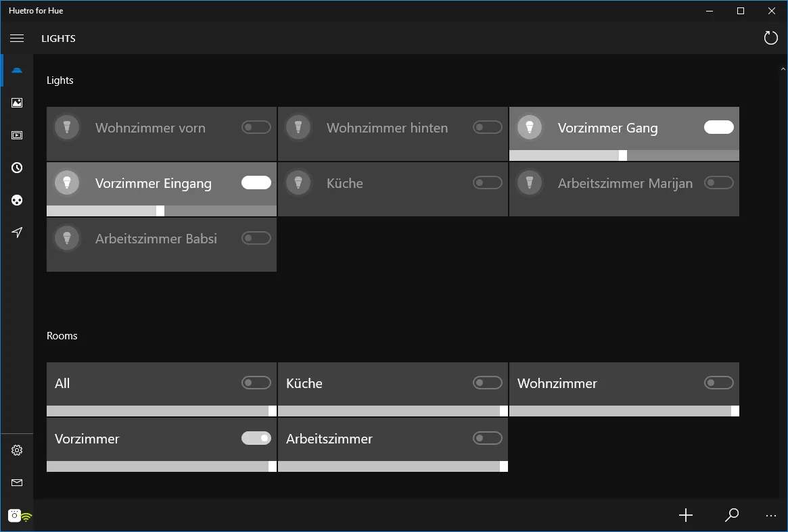The height and width of the screenshot is (532, 788).
Task: Toggle the All rooms switch
Action: click(256, 383)
